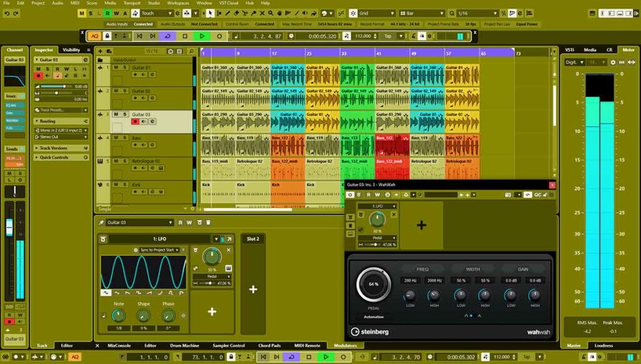Switch to the MixConsole tab
The width and height of the screenshot is (641, 364).
pyautogui.click(x=120, y=345)
